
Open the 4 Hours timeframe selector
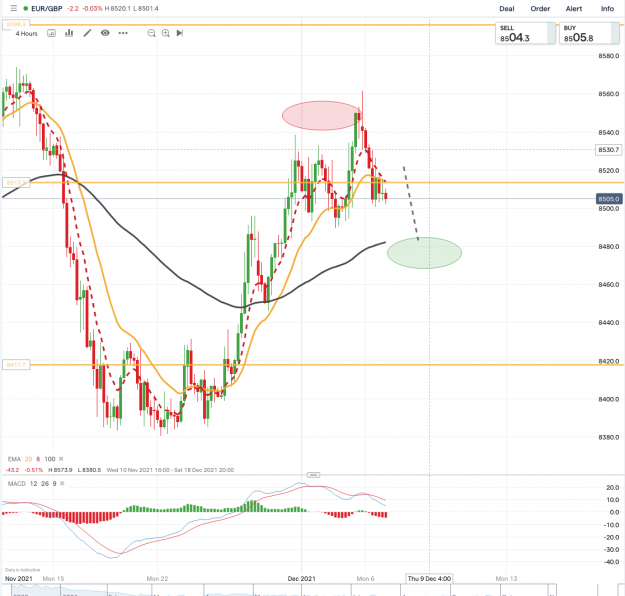[26, 33]
